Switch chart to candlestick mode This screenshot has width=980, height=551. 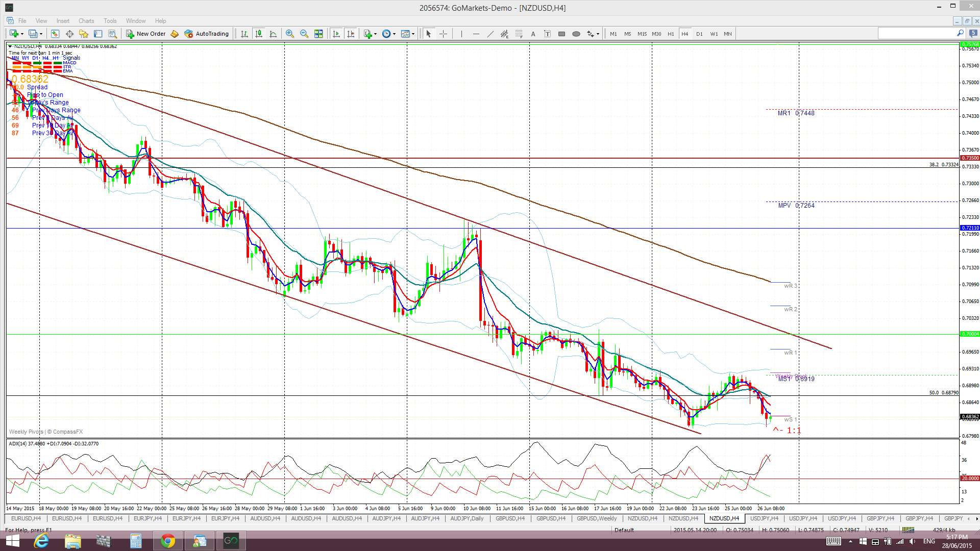[x=259, y=34]
